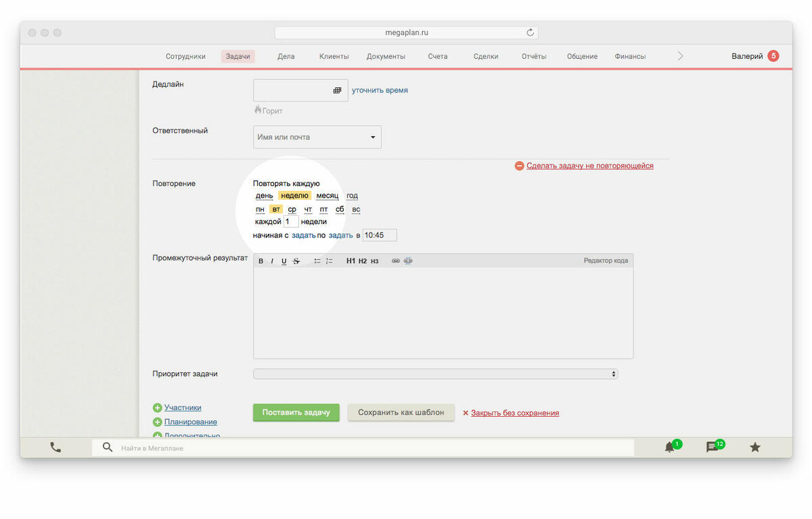Open the Приоритет задачи dropdown
Viewport: 812px width, 519px height.
click(435, 374)
